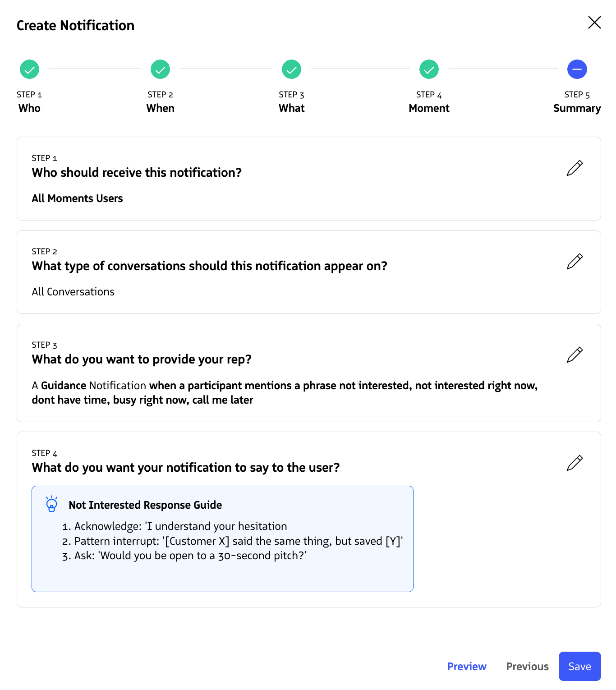Close the Create Notification dialog
The image size is (616, 690).
coord(594,22)
